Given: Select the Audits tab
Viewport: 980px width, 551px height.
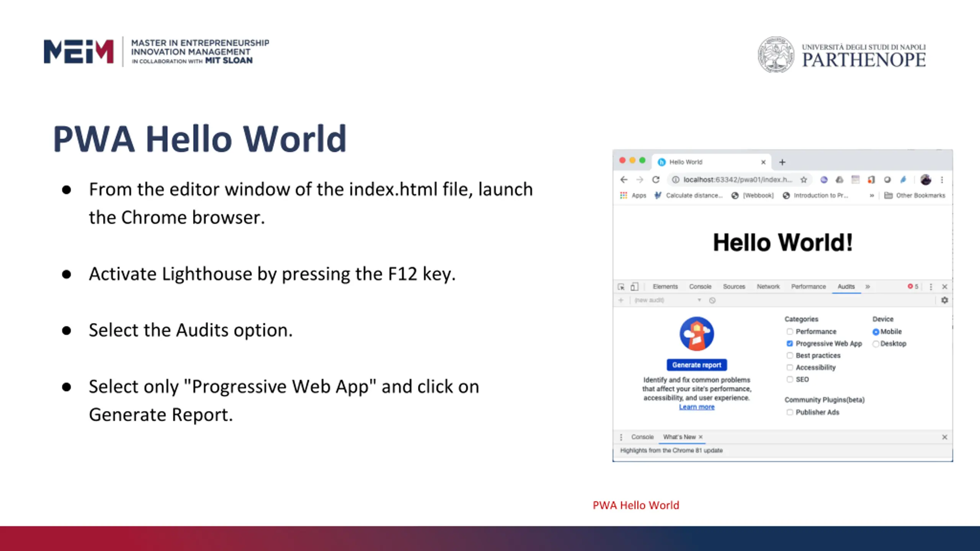Looking at the screenshot, I should point(846,287).
